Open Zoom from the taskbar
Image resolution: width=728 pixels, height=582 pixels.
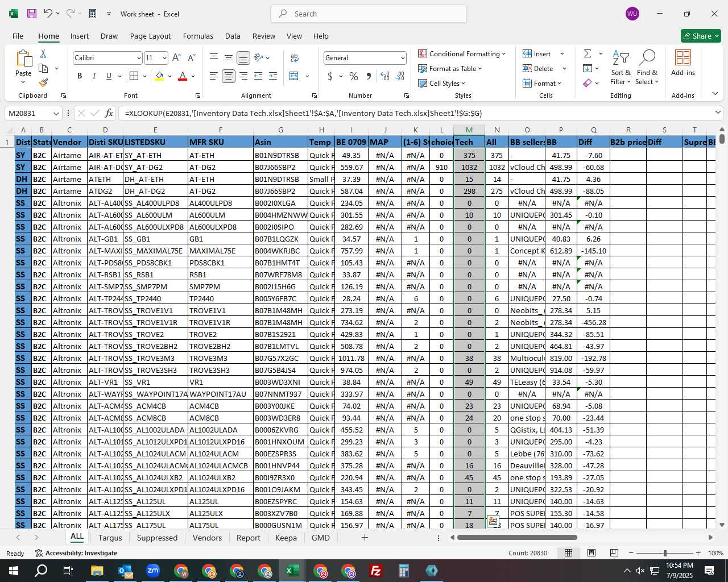click(x=153, y=571)
